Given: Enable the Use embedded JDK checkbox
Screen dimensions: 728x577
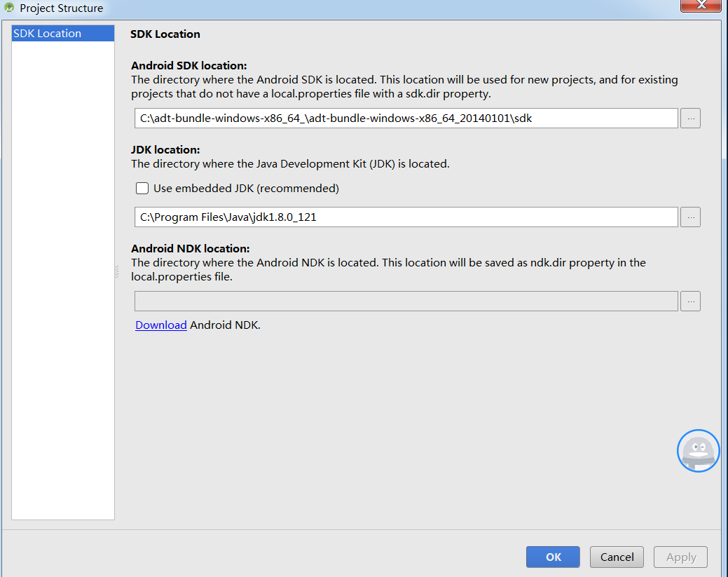Looking at the screenshot, I should pyautogui.click(x=142, y=188).
